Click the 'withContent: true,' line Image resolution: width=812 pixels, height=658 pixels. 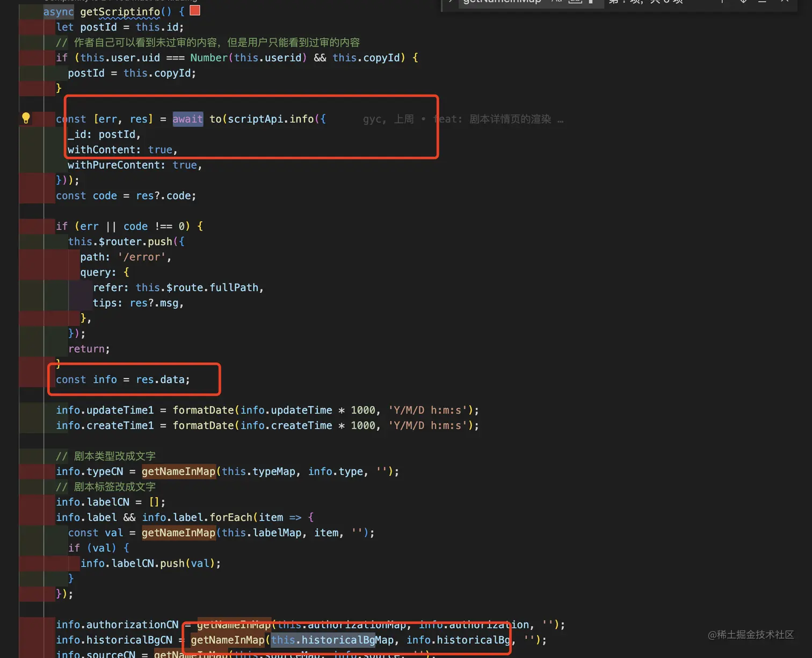[122, 149]
